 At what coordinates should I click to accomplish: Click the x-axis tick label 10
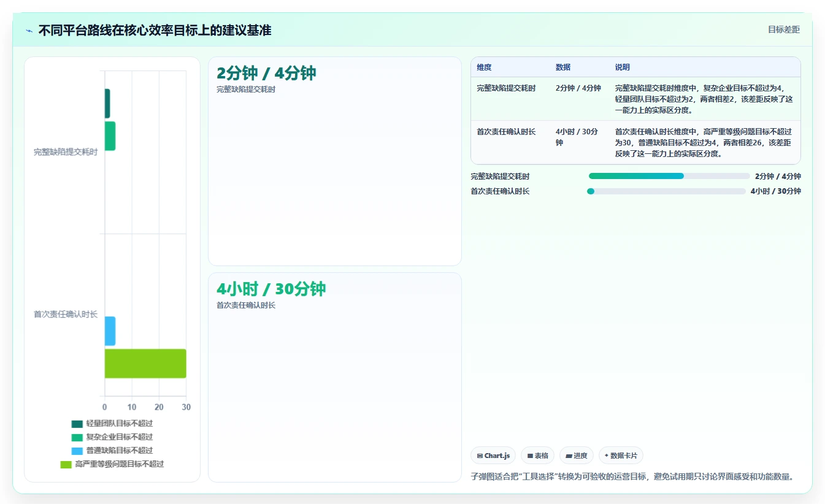(x=132, y=407)
